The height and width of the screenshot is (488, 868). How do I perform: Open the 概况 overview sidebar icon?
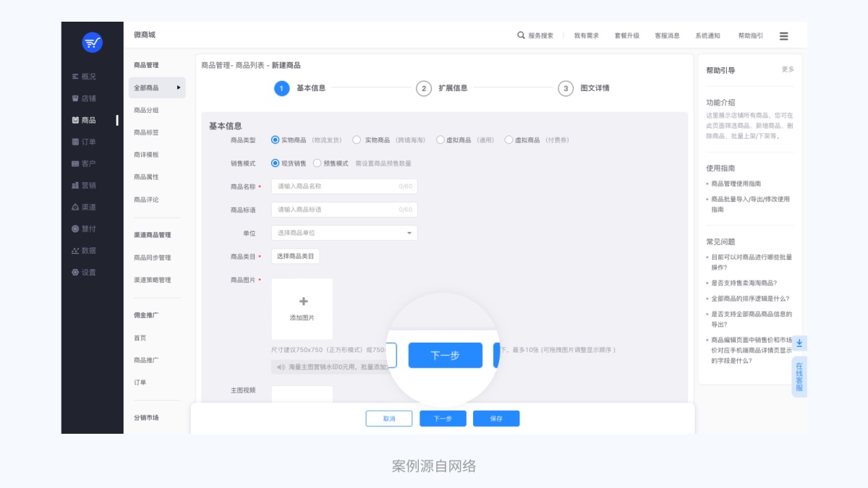click(x=75, y=77)
